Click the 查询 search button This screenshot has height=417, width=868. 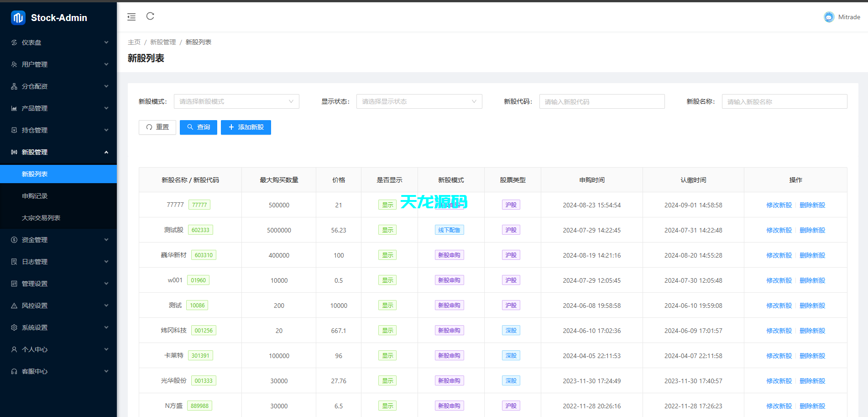(x=198, y=127)
